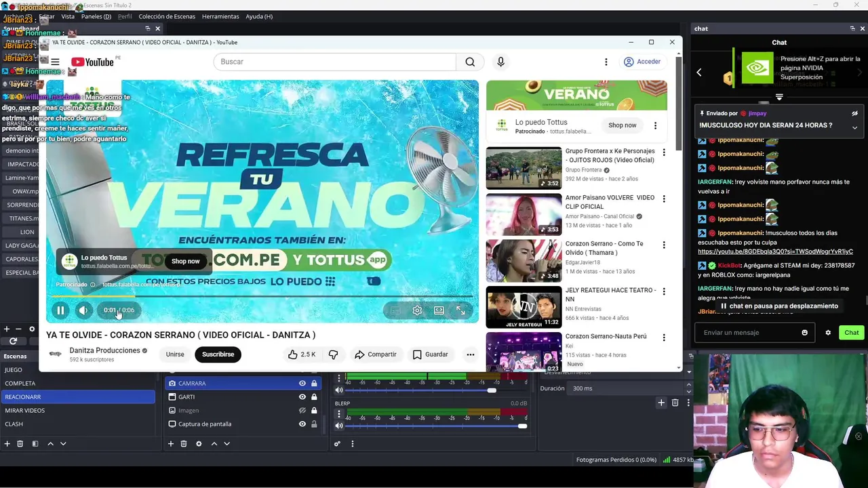868x488 pixels.
Task: Click the stream bitrate signal bars icon
Action: click(667, 460)
